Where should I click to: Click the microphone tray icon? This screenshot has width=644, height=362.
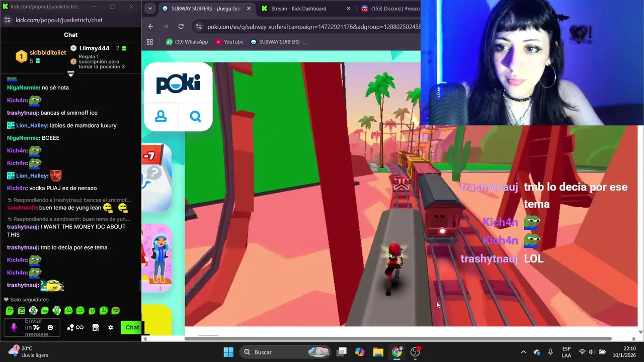[550, 352]
